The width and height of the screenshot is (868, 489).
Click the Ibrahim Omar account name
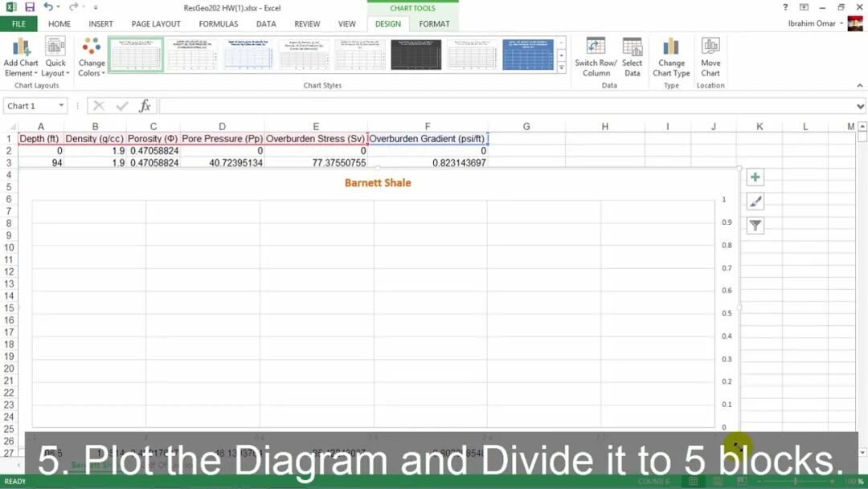coord(812,23)
